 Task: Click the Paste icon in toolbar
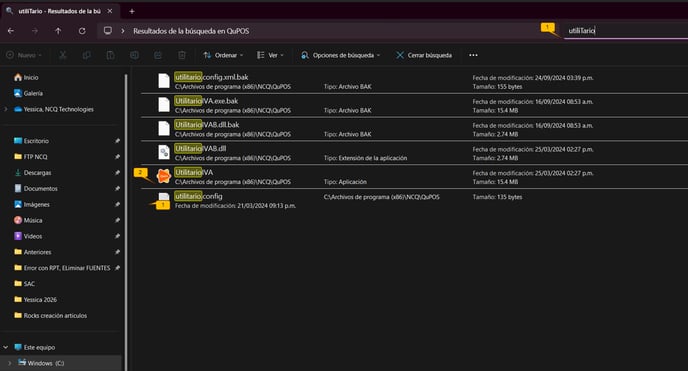tap(111, 55)
